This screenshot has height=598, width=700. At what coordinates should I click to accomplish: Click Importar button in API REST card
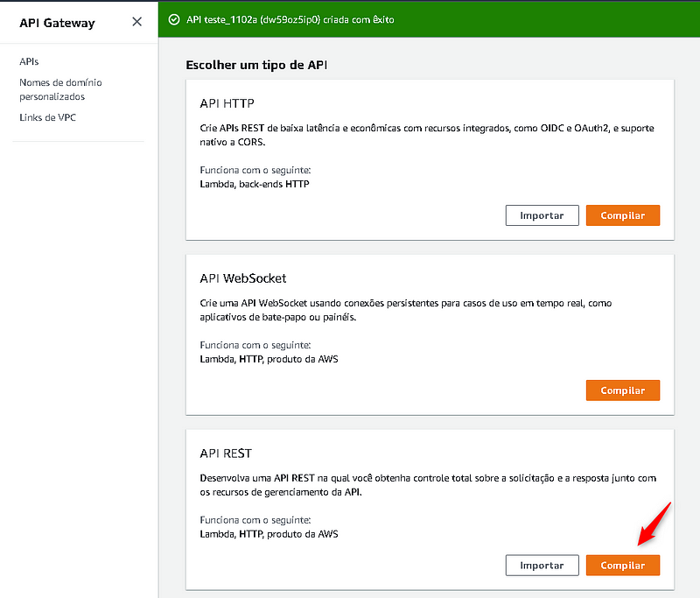tap(542, 566)
